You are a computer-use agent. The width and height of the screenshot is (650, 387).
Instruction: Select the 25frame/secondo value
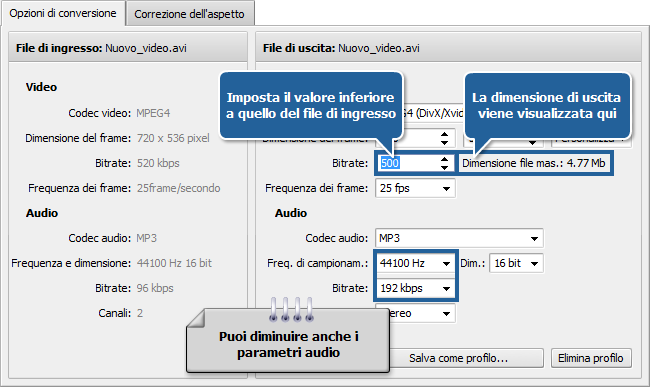[x=178, y=188]
